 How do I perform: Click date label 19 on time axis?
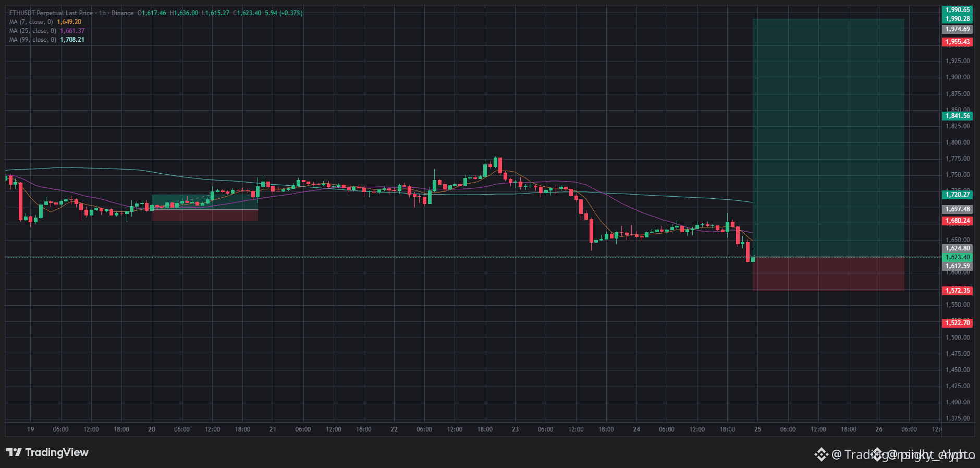point(31,429)
